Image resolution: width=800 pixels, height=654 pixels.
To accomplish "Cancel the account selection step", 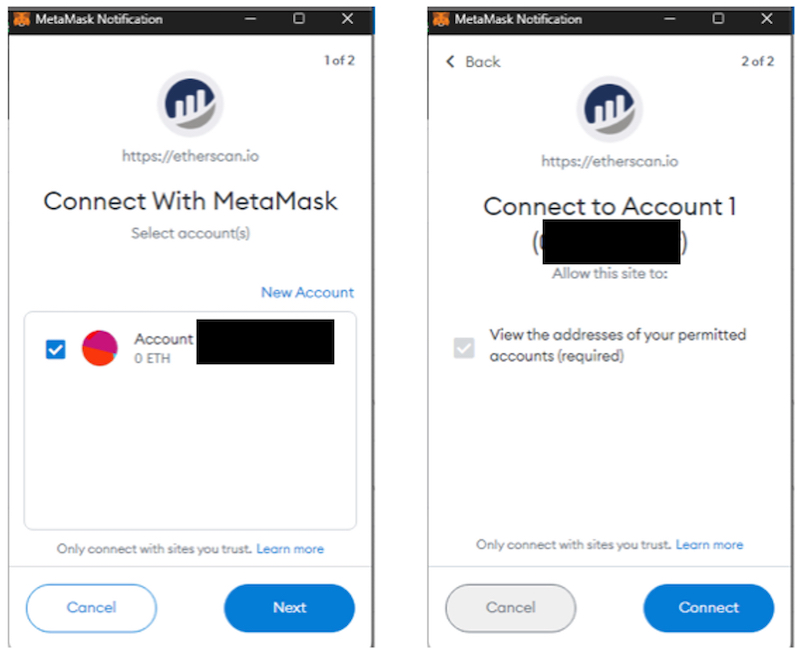I will 91,607.
